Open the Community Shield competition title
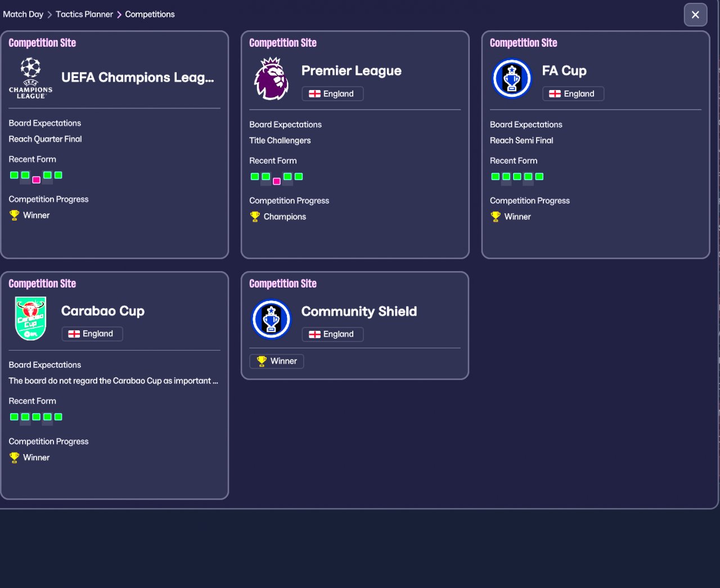Screen dimensions: 720x588 point(359,312)
